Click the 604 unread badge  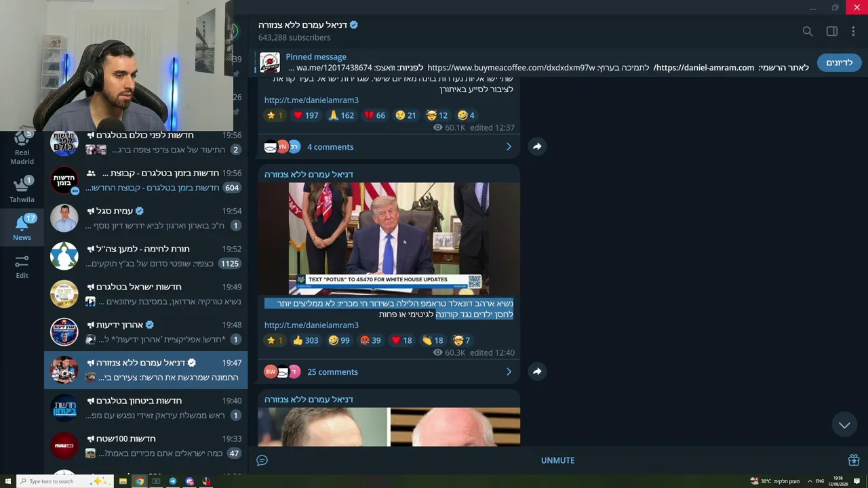(x=232, y=188)
